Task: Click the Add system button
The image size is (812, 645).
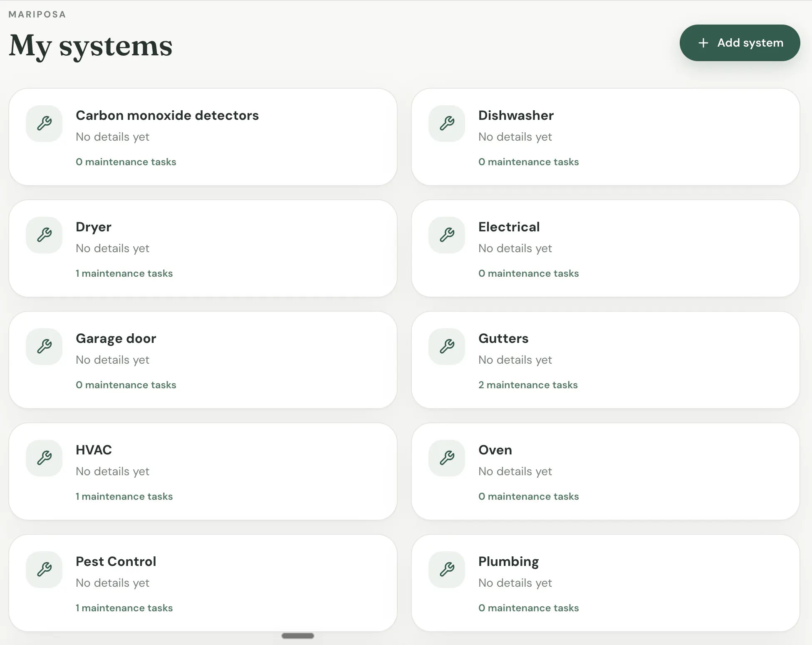Action: [740, 43]
